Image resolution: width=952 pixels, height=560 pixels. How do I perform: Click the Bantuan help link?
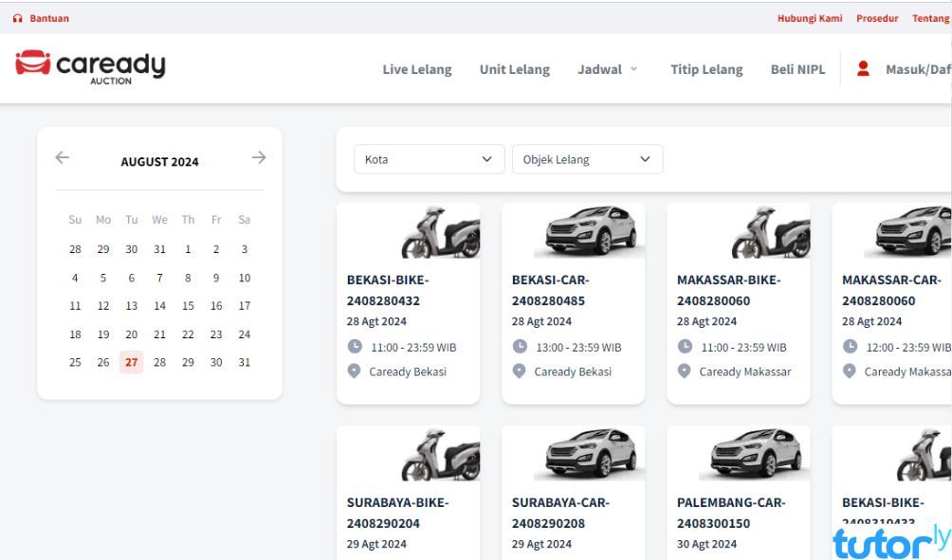click(50, 18)
